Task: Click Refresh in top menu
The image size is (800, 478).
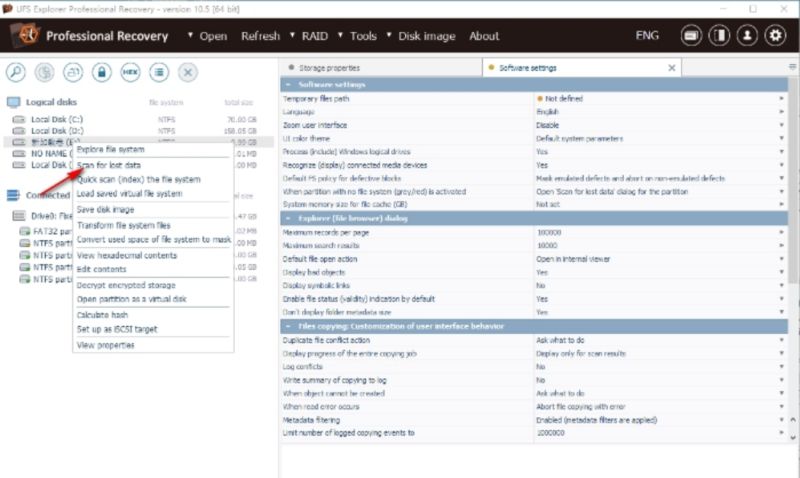Action: click(260, 36)
